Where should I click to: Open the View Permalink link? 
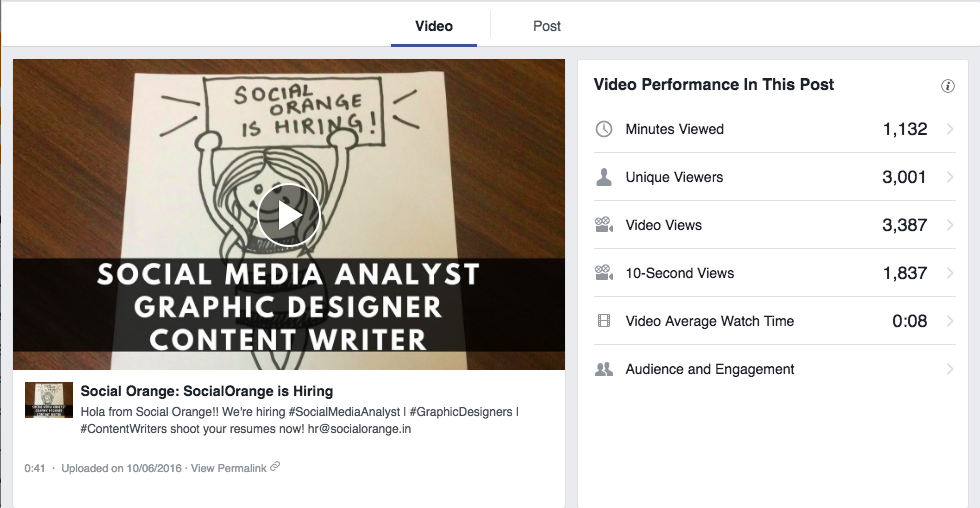pyautogui.click(x=228, y=468)
